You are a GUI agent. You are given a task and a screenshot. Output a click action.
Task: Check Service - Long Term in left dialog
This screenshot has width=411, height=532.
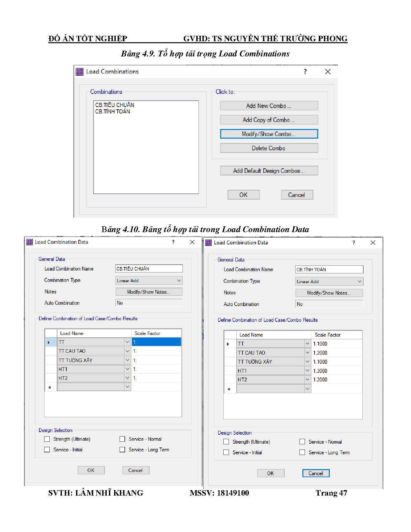point(122,449)
